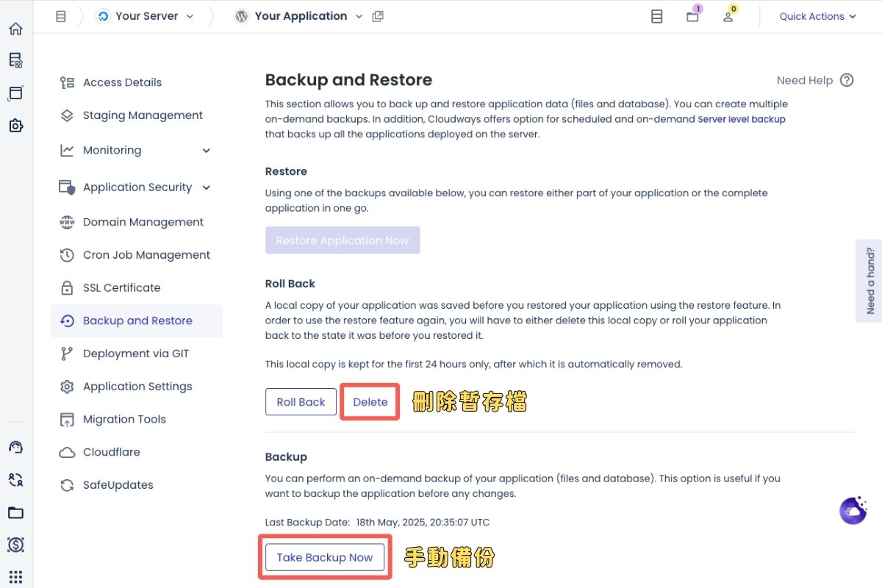Click the camera-shaped icon in left rail
882x588 pixels.
click(x=15, y=126)
